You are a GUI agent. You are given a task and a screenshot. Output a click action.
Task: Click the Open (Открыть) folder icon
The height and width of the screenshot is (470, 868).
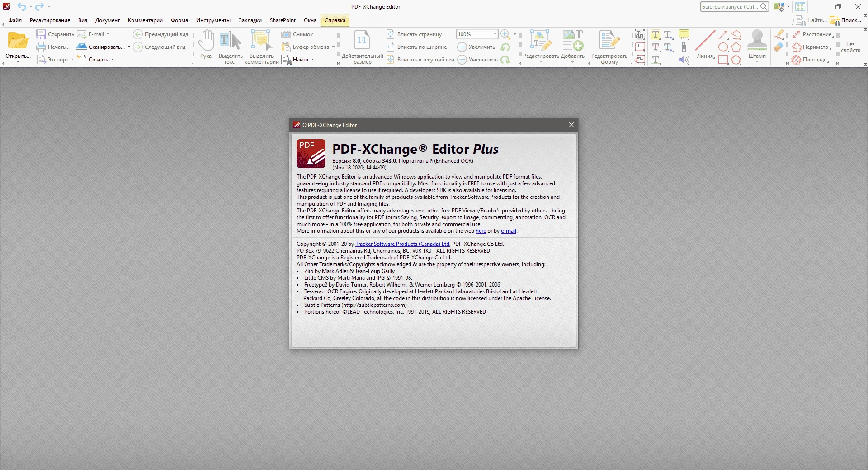[x=18, y=41]
